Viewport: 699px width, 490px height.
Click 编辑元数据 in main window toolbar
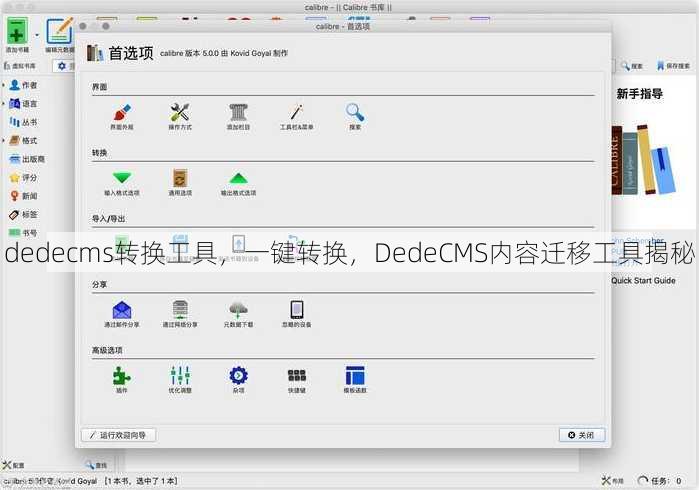coord(59,36)
